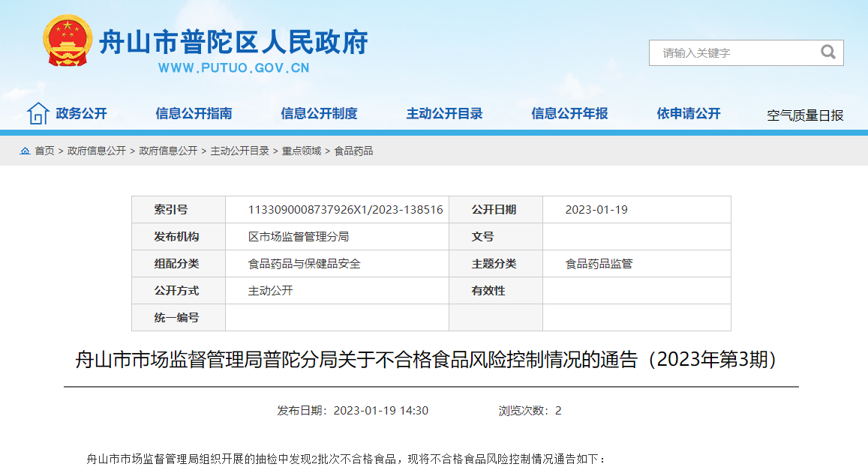The image size is (868, 473).
Task: Open 重点领域 breadcrumb link
Action: click(x=302, y=151)
